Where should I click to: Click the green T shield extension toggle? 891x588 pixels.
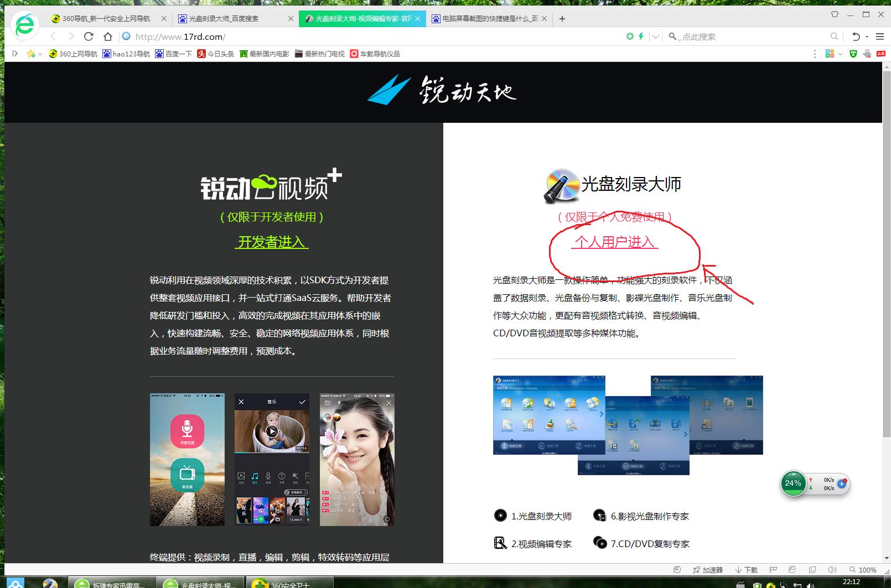[853, 54]
